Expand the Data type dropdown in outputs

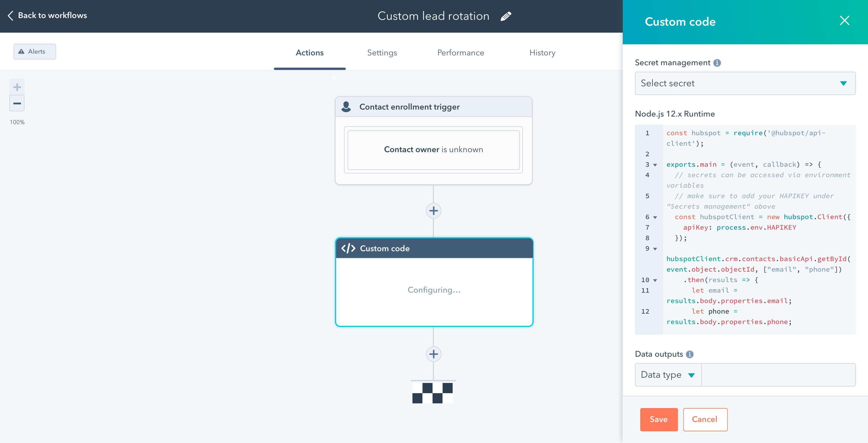click(x=668, y=374)
